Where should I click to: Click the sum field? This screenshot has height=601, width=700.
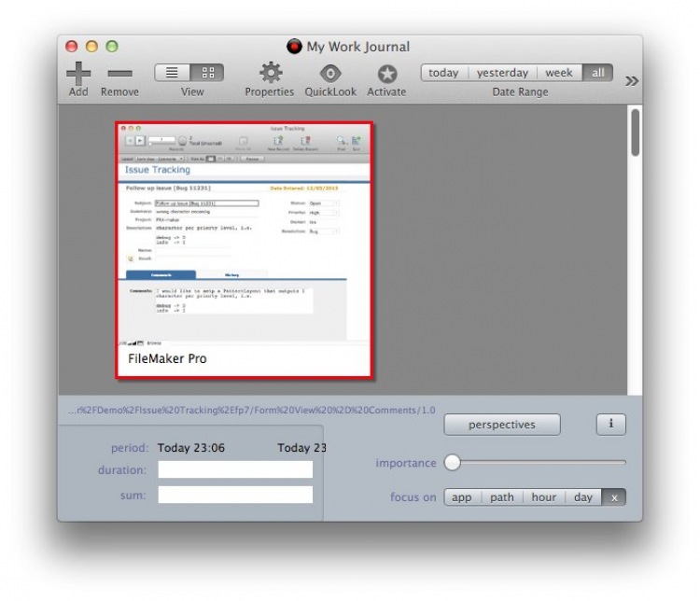[235, 495]
